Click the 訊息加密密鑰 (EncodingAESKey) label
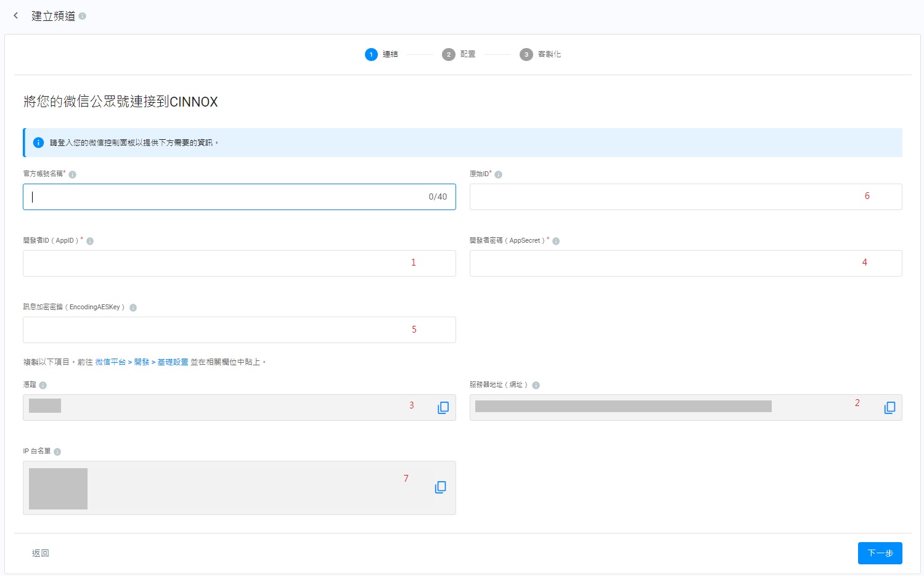 (x=74, y=307)
